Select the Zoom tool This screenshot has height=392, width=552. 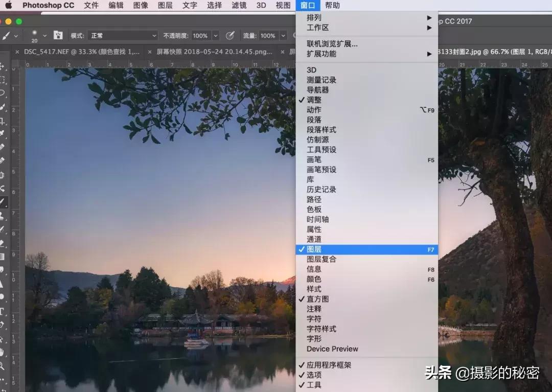(x=4, y=363)
